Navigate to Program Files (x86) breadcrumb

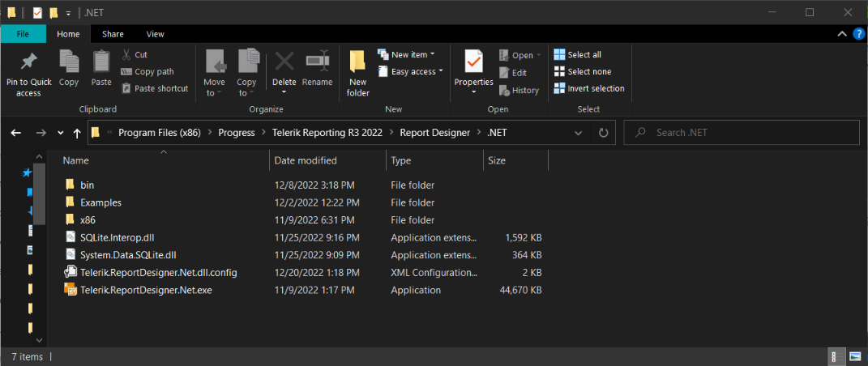160,133
